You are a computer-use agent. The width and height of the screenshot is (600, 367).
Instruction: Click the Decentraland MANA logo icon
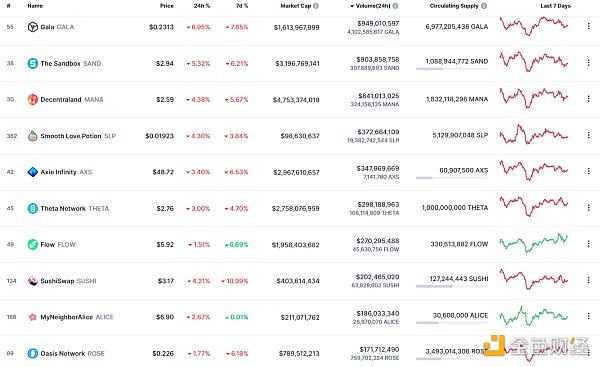click(x=33, y=99)
